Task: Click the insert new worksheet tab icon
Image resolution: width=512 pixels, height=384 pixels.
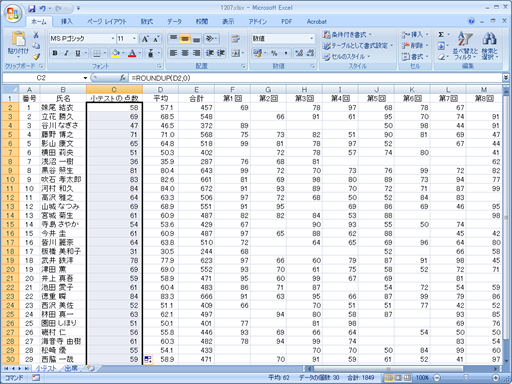Action: [x=90, y=368]
